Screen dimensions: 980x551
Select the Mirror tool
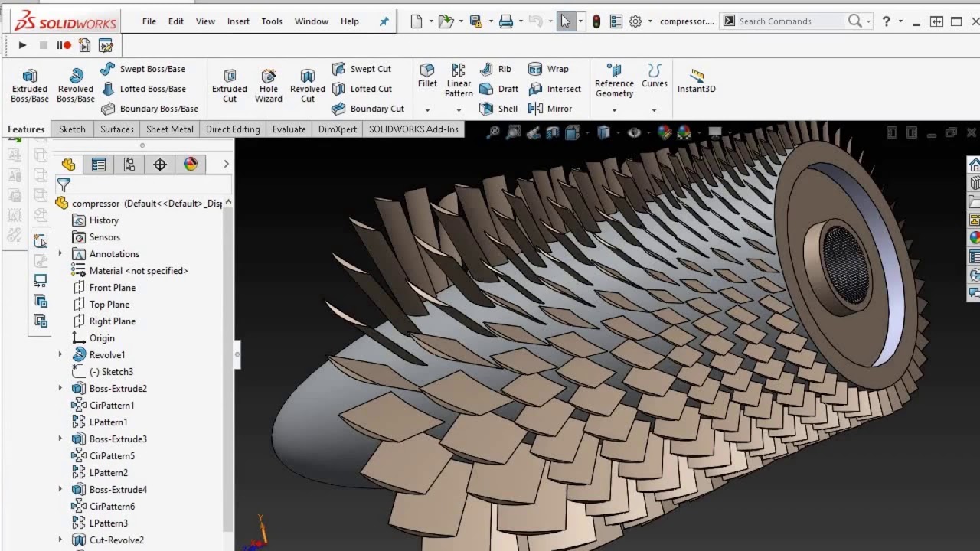click(x=550, y=109)
